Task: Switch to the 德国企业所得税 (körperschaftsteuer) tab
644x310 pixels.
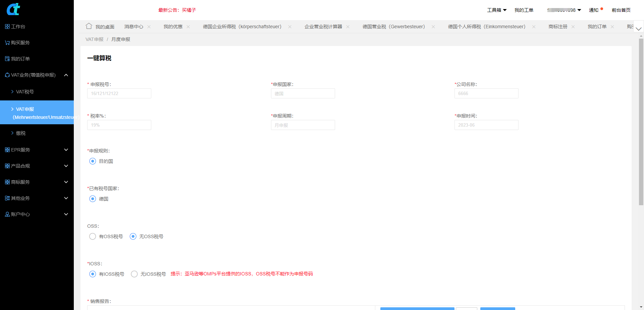Action: [x=242, y=27]
